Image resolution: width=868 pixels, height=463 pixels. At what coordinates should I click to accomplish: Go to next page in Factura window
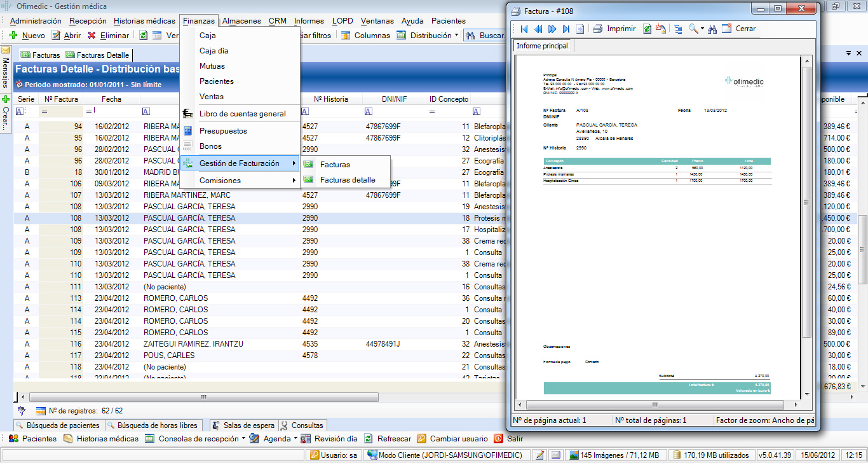(x=552, y=29)
